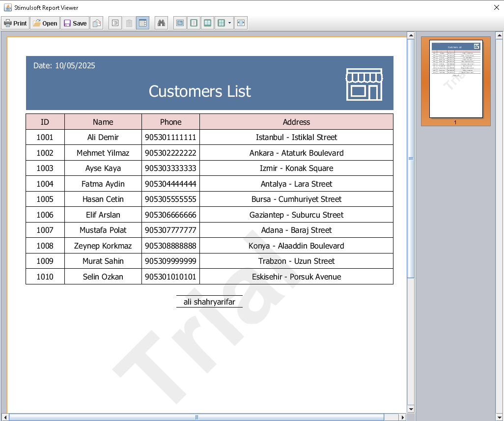Switch to full screen view mode icon
The width and height of the screenshot is (504, 421).
point(180,23)
